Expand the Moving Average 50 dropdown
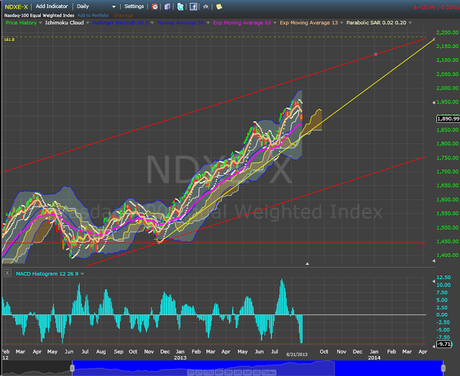This screenshot has width=460, height=376. 208,23
